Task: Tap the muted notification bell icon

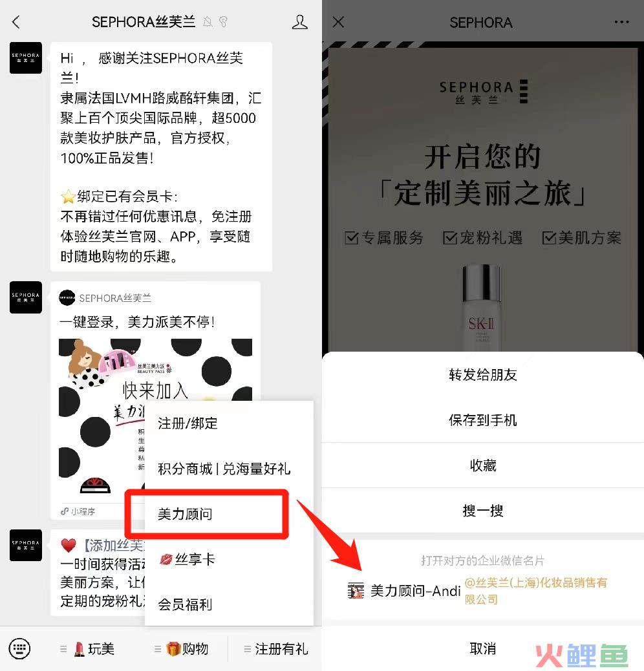Action: pyautogui.click(x=208, y=22)
